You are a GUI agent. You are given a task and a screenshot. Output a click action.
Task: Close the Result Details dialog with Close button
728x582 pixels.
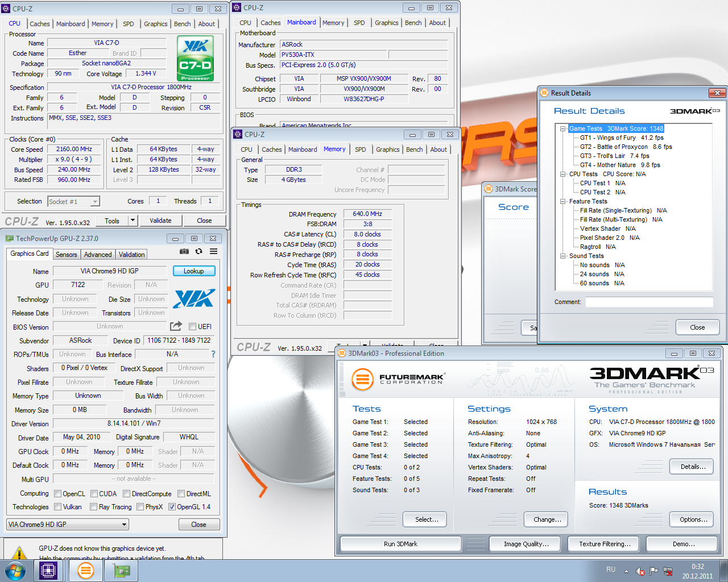click(697, 327)
